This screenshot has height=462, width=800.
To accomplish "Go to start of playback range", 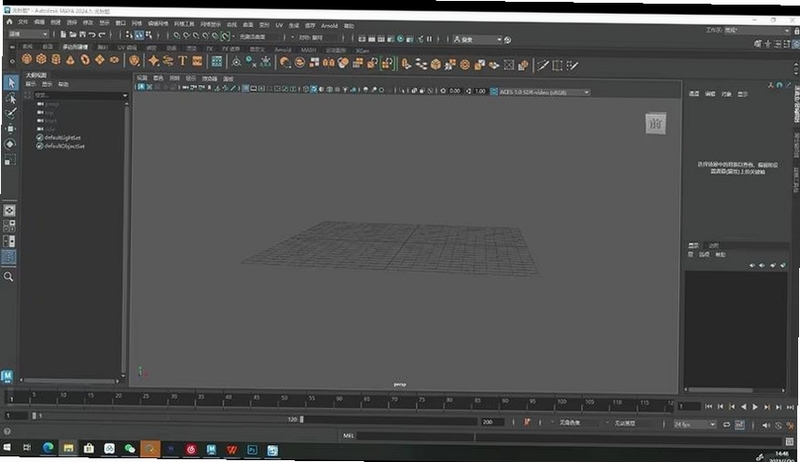I will [708, 406].
